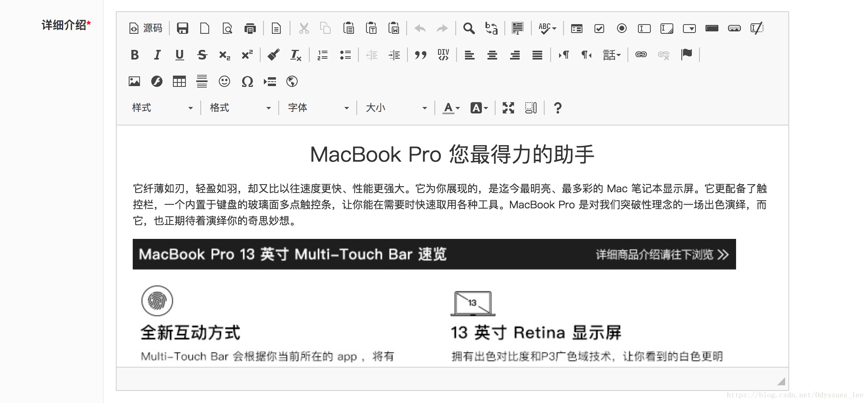This screenshot has height=403, width=868.
Task: Open the language dropdown
Action: 612,55
